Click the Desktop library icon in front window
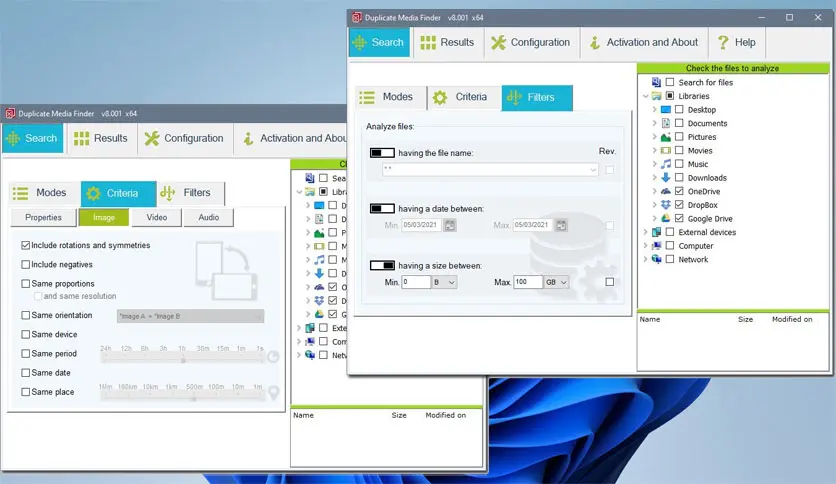The image size is (836, 484). click(665, 110)
